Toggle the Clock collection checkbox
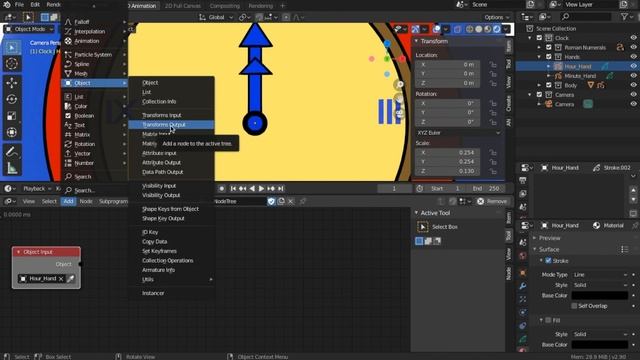The width and height of the screenshot is (640, 360). tap(539, 38)
